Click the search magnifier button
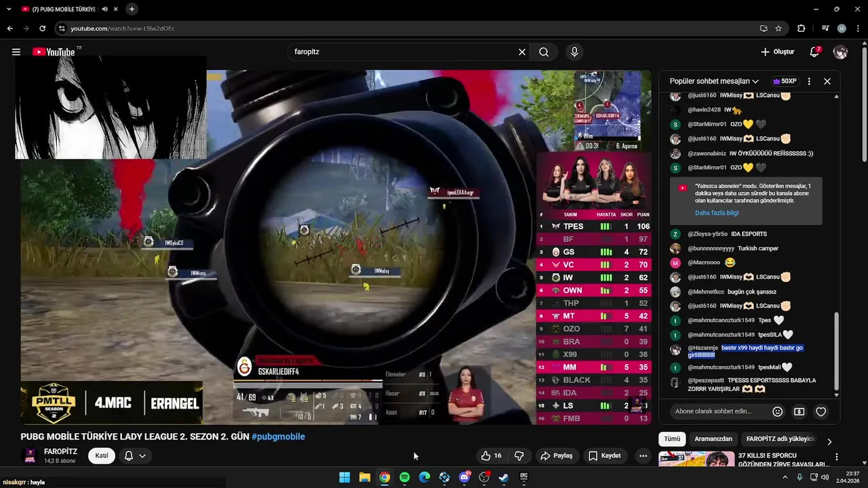This screenshot has height=488, width=868. 544,52
